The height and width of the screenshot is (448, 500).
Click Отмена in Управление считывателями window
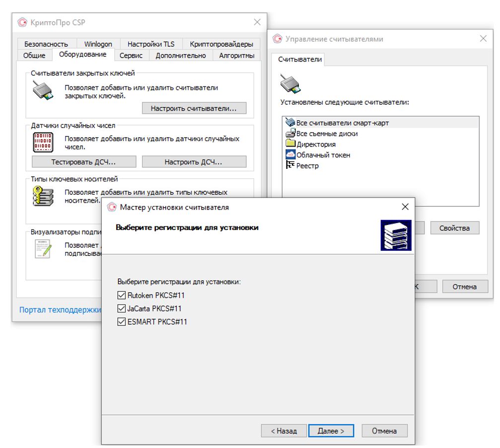[x=465, y=287]
